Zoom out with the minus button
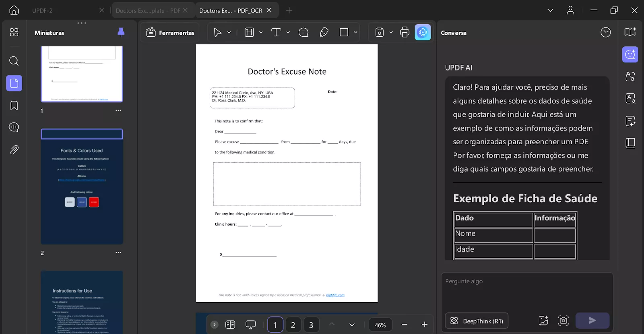 [405, 324]
